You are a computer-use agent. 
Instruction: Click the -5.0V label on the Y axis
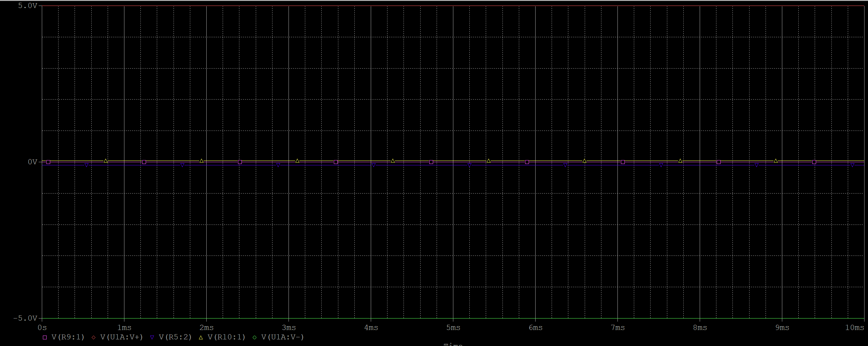(x=25, y=318)
